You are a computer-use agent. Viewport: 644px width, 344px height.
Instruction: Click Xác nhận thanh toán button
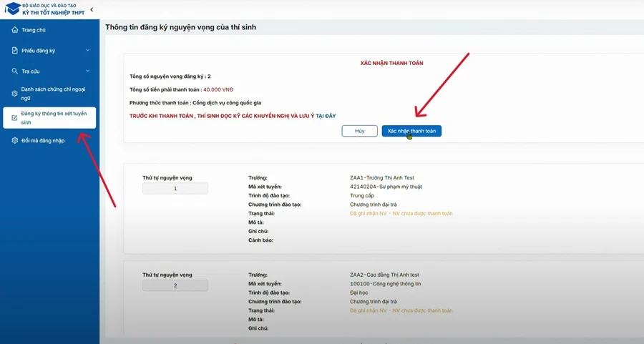411,131
